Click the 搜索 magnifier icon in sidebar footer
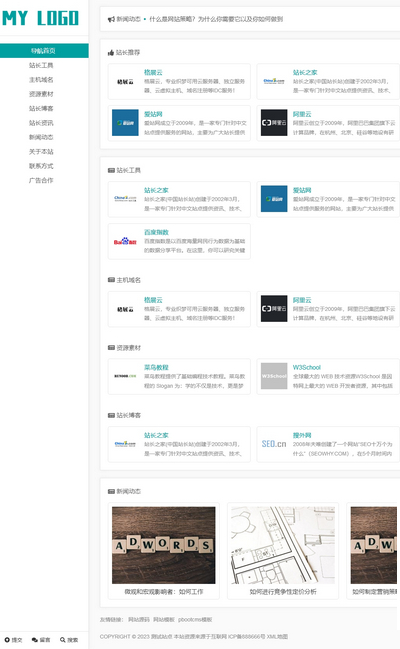400x649 pixels. tap(63, 640)
